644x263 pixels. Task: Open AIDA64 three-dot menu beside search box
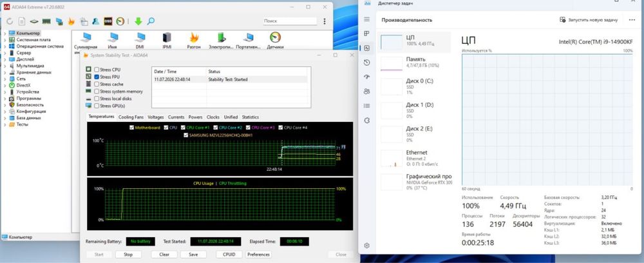click(x=325, y=21)
